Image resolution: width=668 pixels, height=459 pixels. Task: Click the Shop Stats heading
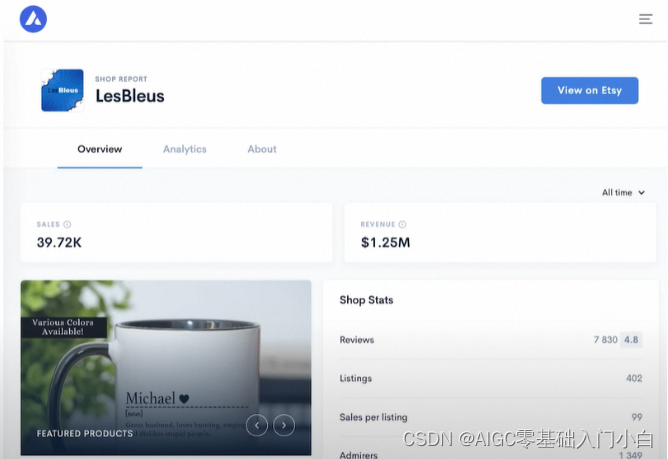pyautogui.click(x=366, y=300)
